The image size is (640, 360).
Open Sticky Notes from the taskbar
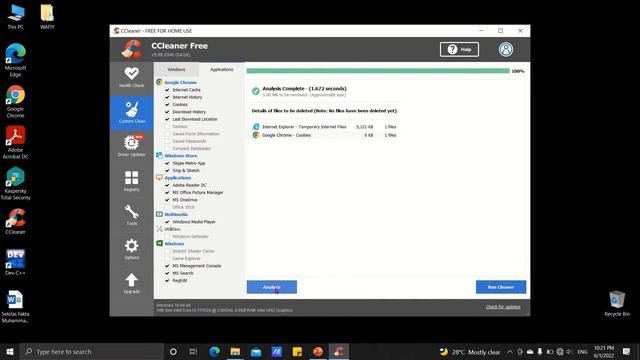click(297, 351)
